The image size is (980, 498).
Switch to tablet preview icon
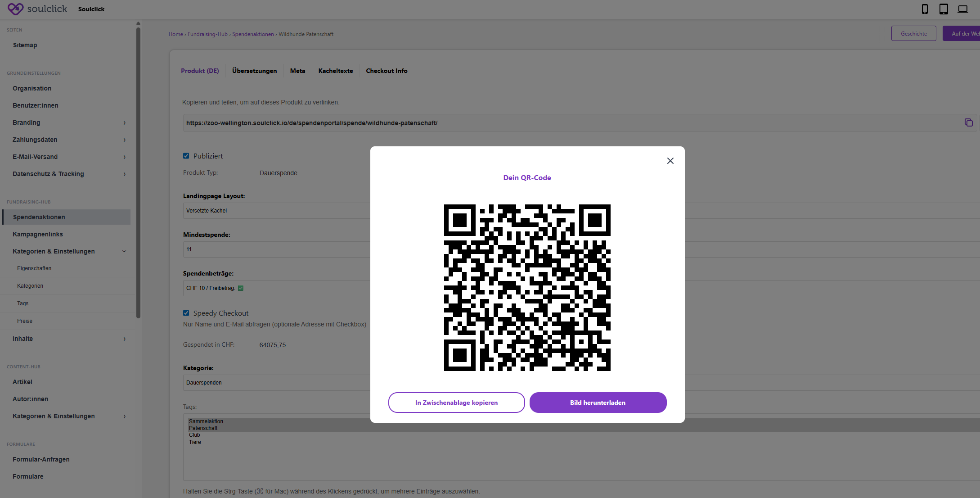(x=944, y=9)
